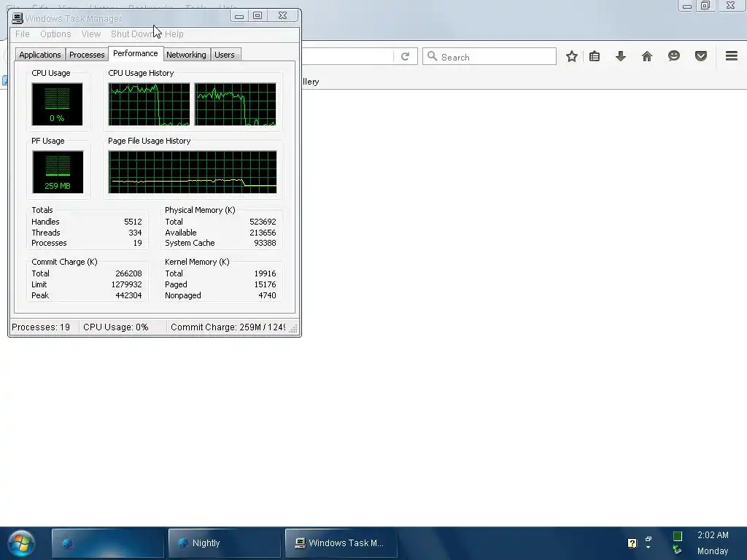
Task: Open the Windows Start orb
Action: tap(21, 542)
